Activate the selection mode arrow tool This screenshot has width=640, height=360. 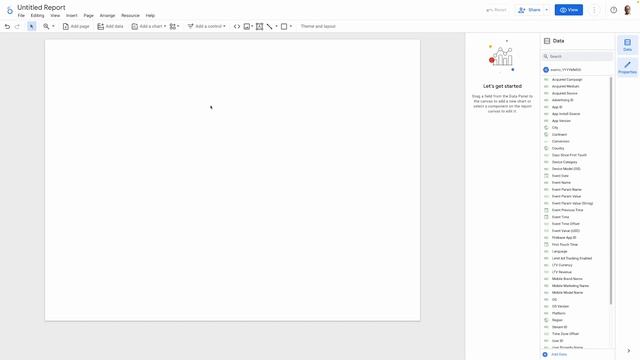click(x=31, y=27)
